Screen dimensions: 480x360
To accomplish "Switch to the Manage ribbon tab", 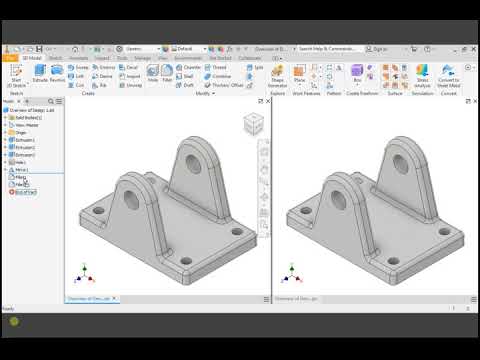I will [x=143, y=58].
